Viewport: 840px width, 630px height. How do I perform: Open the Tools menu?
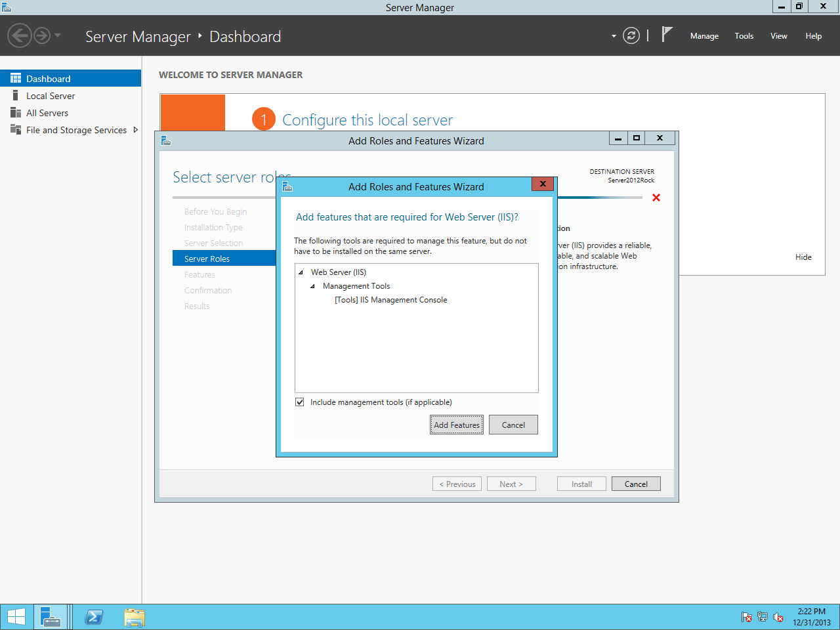(744, 36)
